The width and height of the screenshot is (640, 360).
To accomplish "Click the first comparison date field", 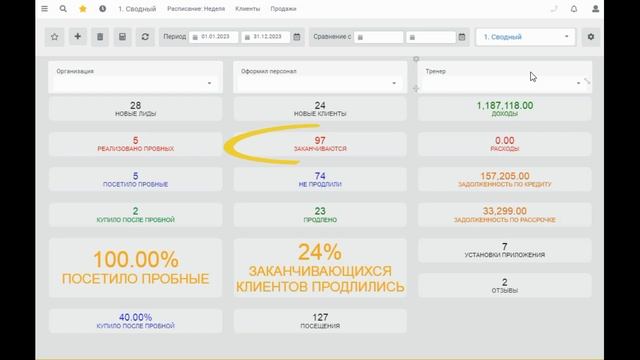I will click(379, 37).
